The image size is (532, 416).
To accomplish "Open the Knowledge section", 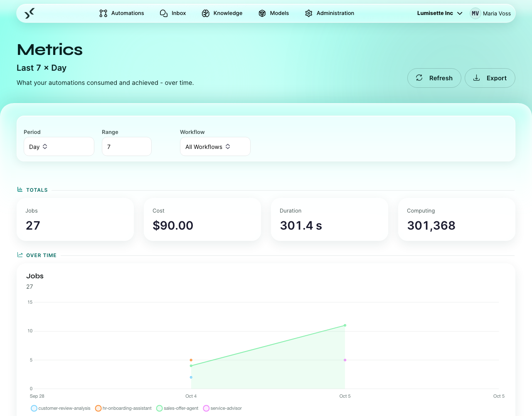I will pyautogui.click(x=222, y=13).
